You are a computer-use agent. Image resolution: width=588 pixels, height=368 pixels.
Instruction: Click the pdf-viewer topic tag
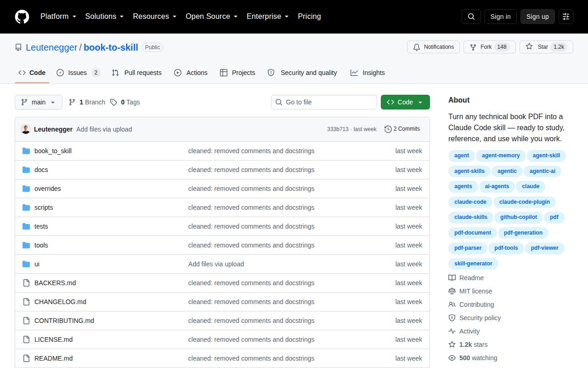coord(545,248)
